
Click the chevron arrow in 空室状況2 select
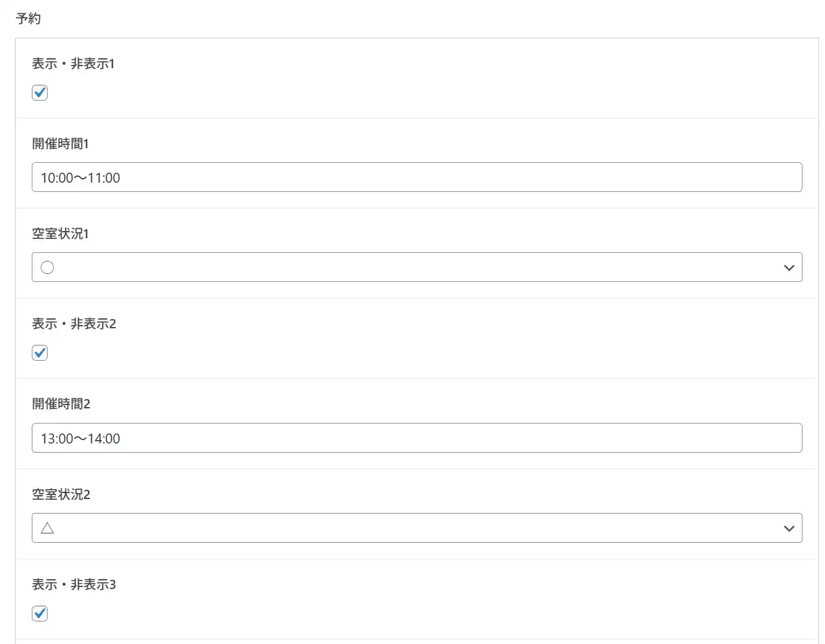point(789,529)
